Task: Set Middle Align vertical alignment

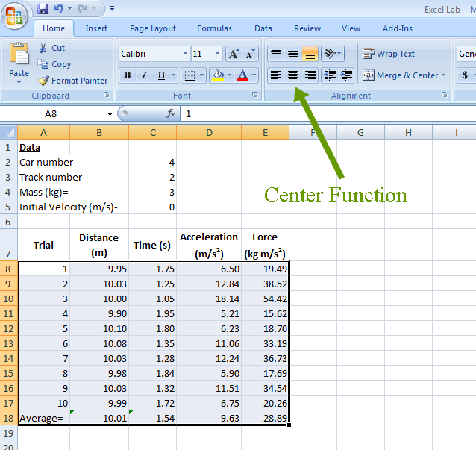Action: point(293,54)
